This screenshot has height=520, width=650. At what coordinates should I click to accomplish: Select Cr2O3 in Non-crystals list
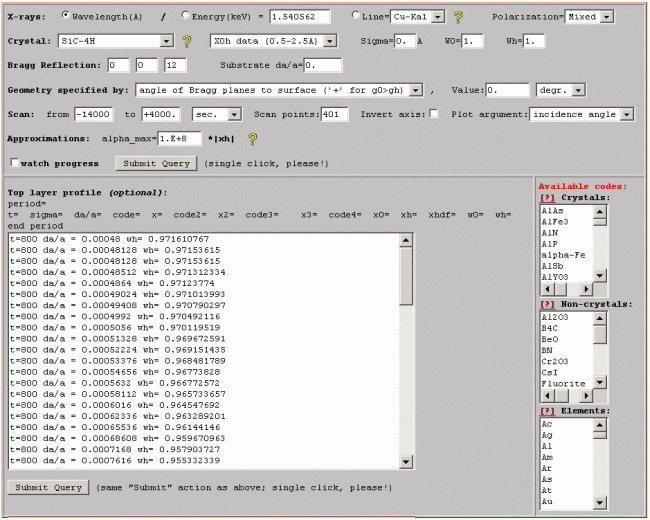coord(555,362)
